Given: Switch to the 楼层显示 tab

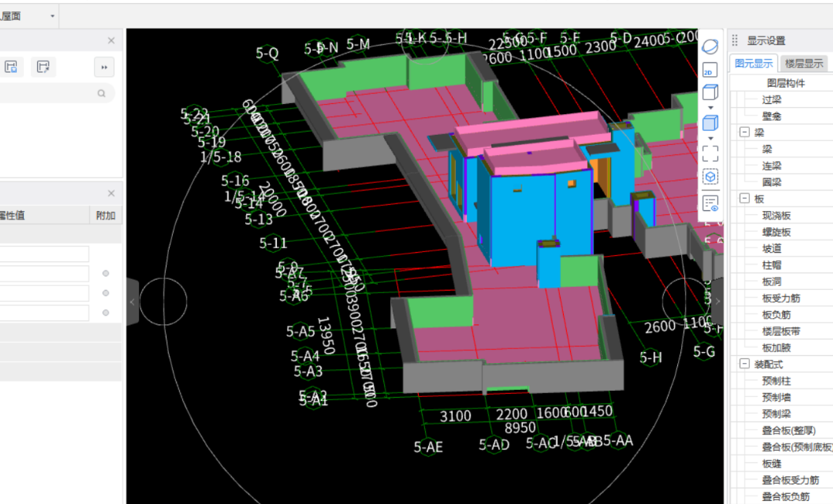Looking at the screenshot, I should [x=804, y=63].
